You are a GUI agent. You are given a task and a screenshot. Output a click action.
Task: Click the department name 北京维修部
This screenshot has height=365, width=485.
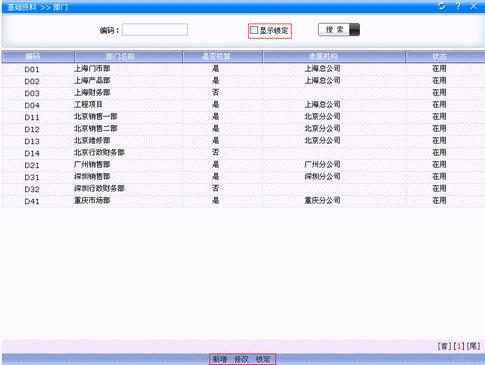92,141
